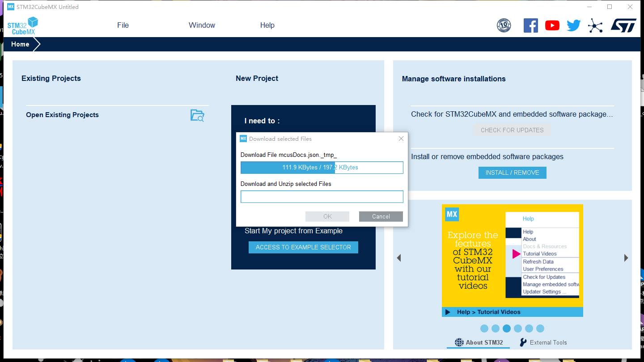Click the 10 years anniversary badge icon
The height and width of the screenshot is (362, 644).
tap(504, 25)
